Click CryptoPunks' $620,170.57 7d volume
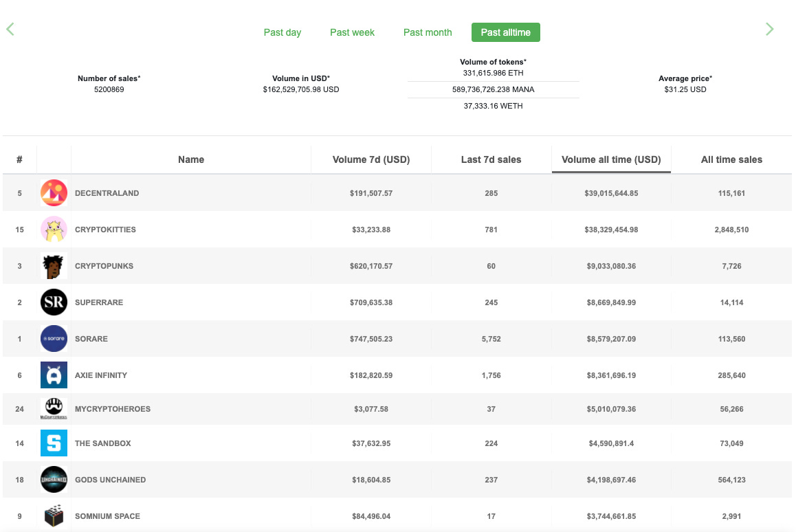Screen dimensions: 796x532 coord(371,266)
